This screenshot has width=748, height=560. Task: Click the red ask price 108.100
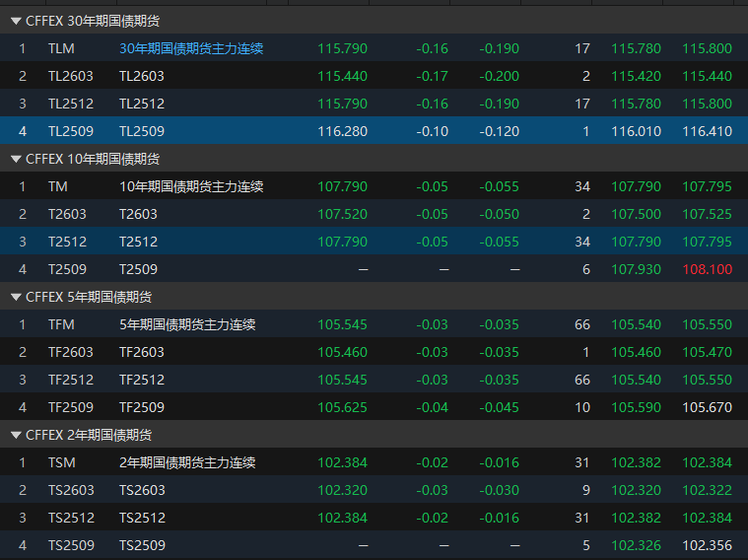click(707, 269)
